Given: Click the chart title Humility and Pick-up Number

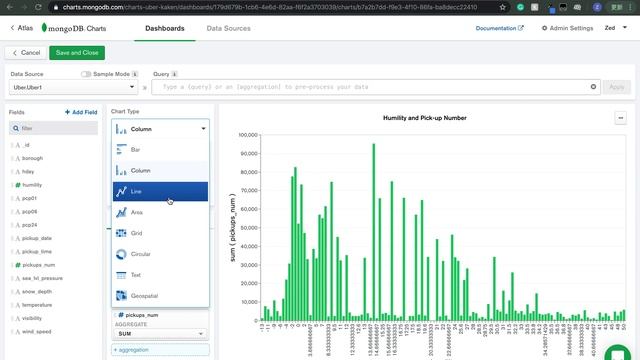Looking at the screenshot, I should click(x=424, y=118).
